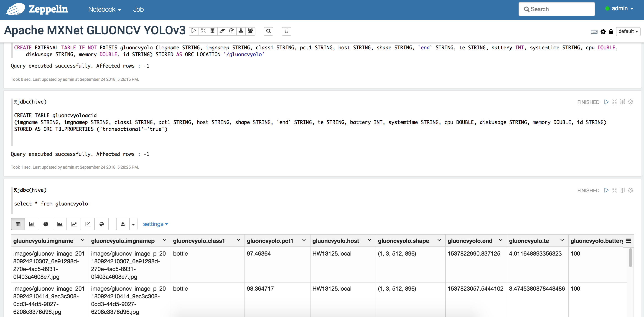Open note permissions lock icon
Viewport: 644px width, 317px height.
click(x=611, y=32)
